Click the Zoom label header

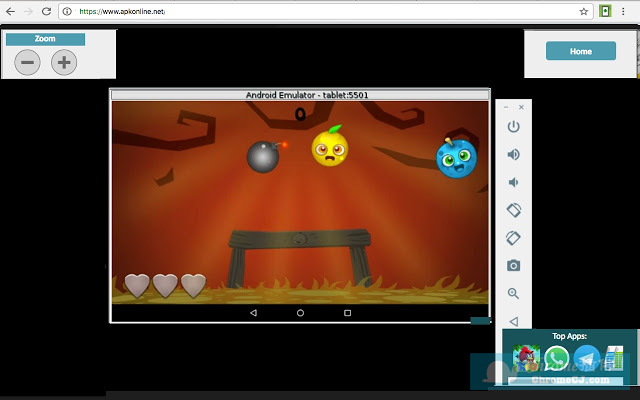[x=45, y=39]
